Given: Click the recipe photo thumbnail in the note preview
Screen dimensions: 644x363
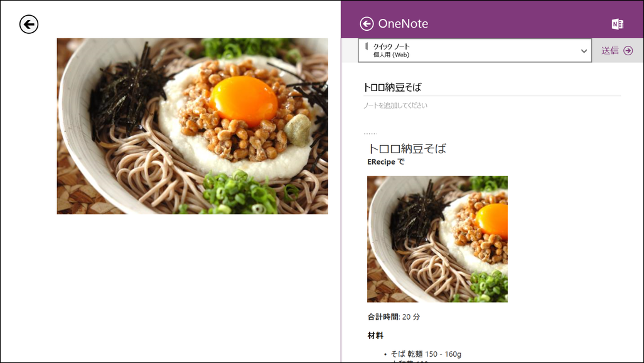Looking at the screenshot, I should pos(437,239).
